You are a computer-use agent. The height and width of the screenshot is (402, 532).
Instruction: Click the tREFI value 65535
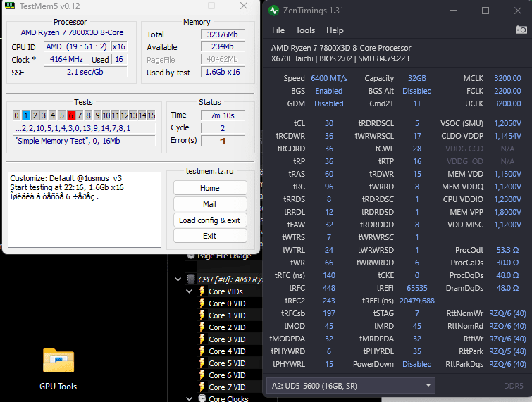[x=417, y=288]
